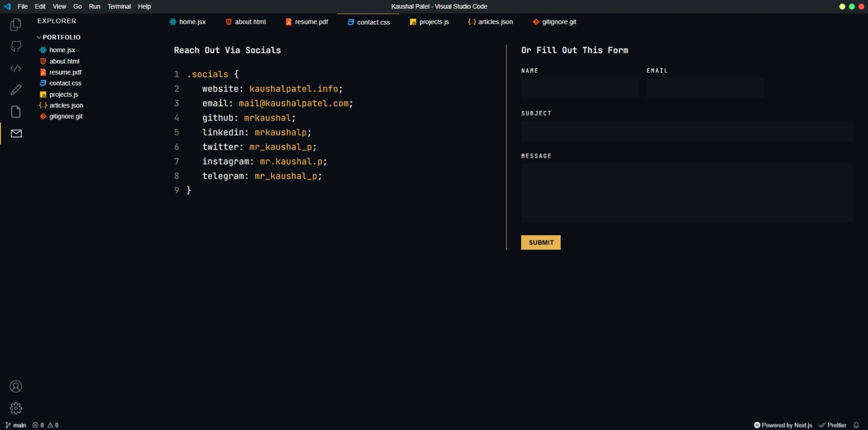
Task: Open the GitHub icon in activity bar
Action: tap(16, 46)
